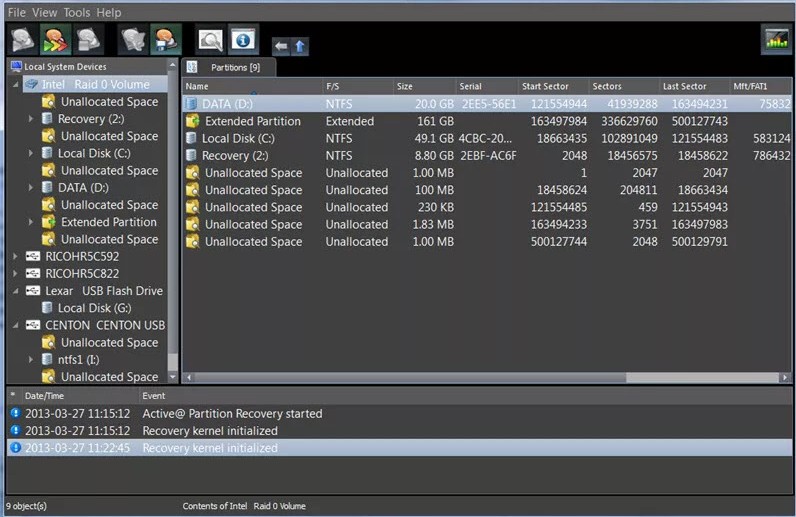The width and height of the screenshot is (796, 517).
Task: Open the Tools menu
Action: pyautogui.click(x=77, y=13)
